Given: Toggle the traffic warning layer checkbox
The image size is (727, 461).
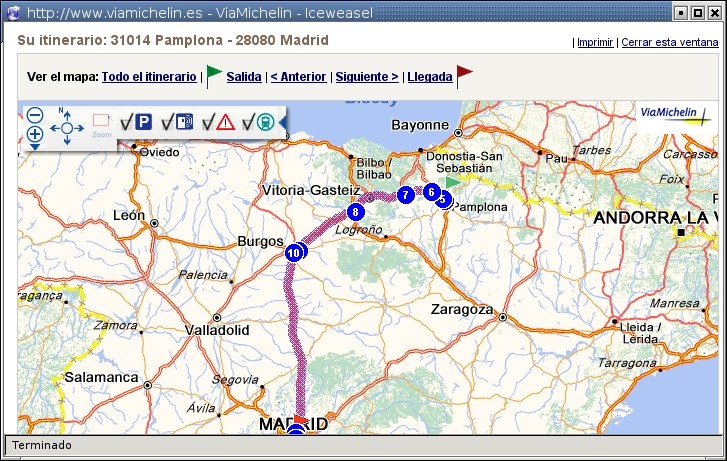Looking at the screenshot, I should click(209, 122).
